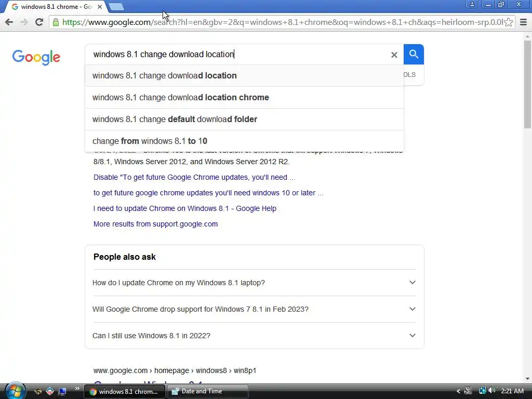The width and height of the screenshot is (532, 399).
Task: Reload the page with the refresh icon
Action: pos(39,22)
